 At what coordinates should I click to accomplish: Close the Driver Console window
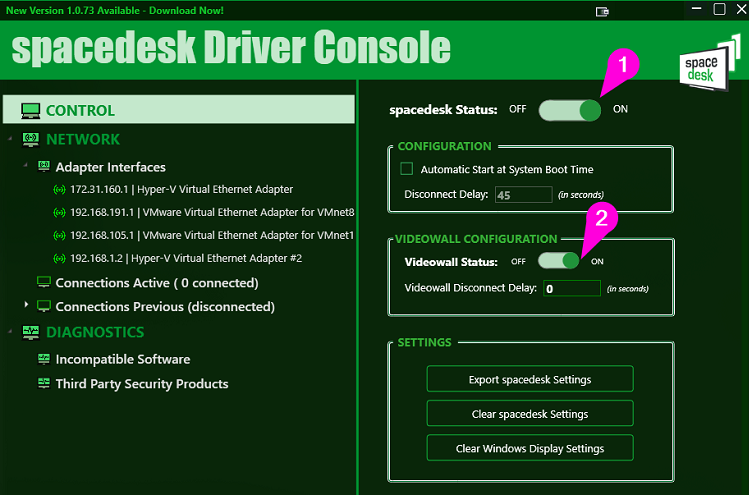pos(741,9)
